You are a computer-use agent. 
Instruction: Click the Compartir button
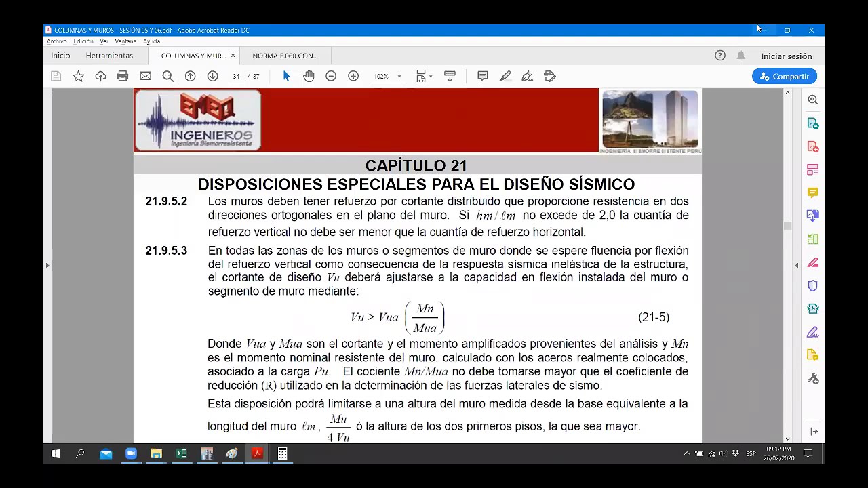(785, 77)
